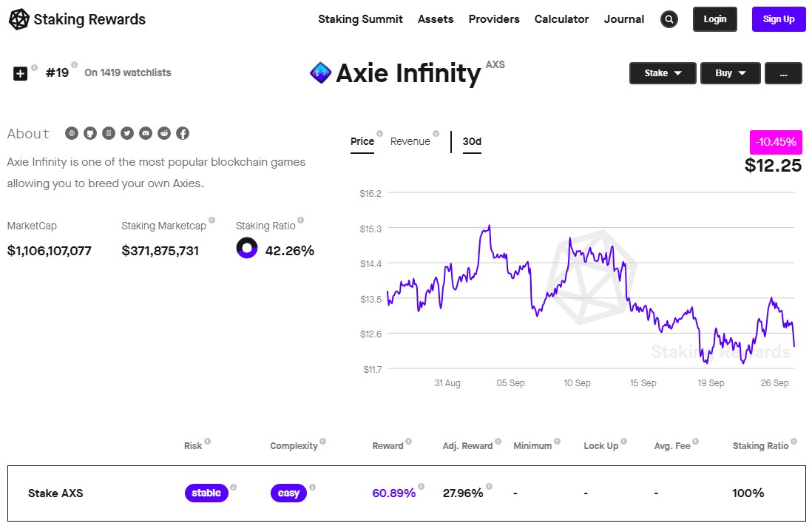812x526 pixels.
Task: Click the 100% staking ratio cell
Action: pos(748,493)
